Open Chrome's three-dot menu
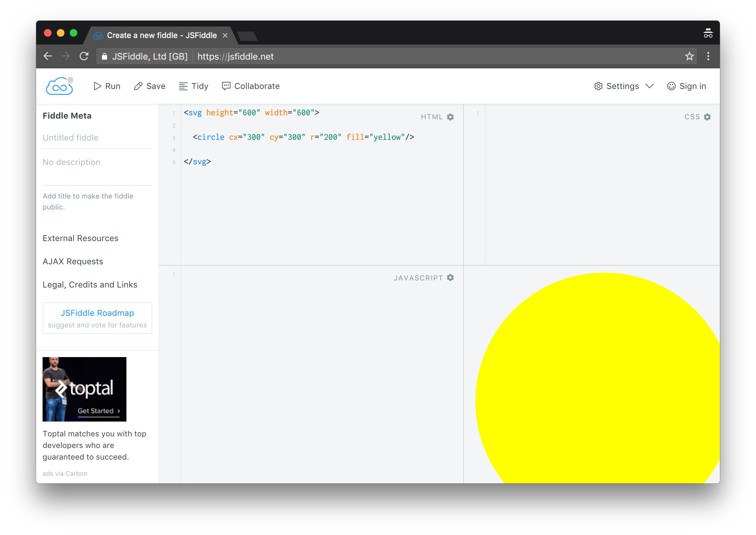This screenshot has width=756, height=535. 708,56
